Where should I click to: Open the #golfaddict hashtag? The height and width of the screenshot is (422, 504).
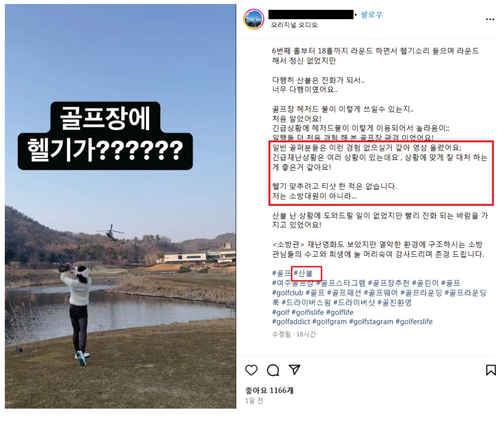(291, 322)
